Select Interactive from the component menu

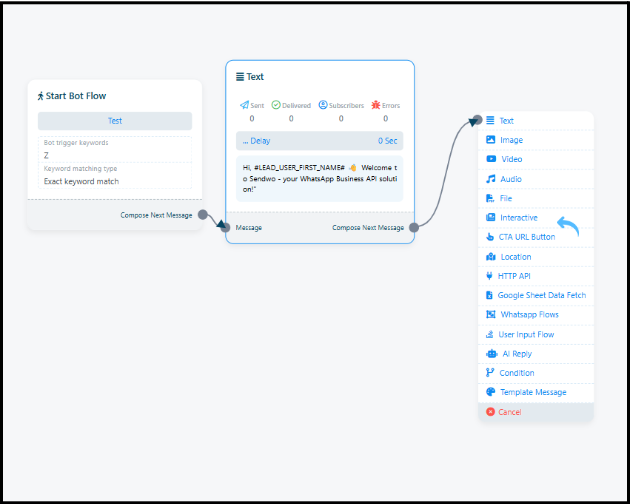point(518,218)
